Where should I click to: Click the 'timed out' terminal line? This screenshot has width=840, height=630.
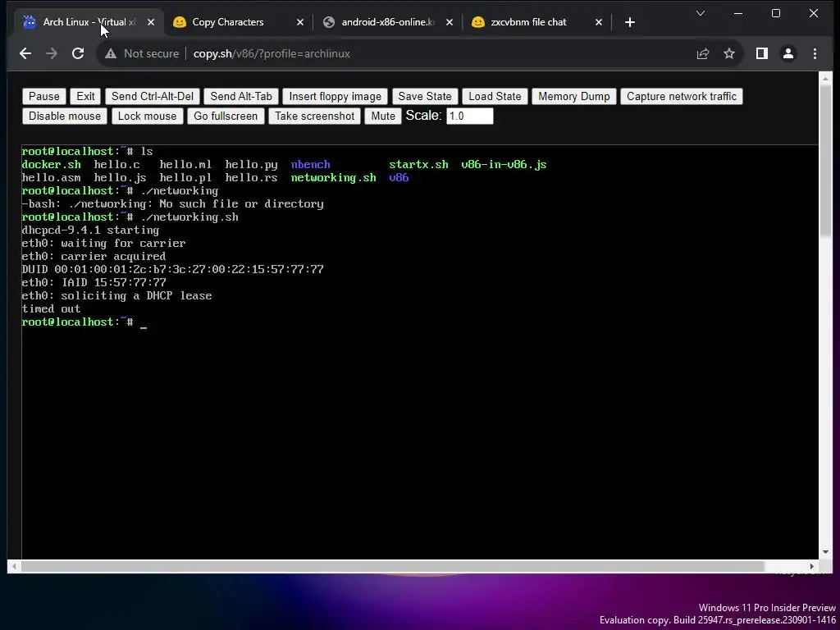click(51, 309)
